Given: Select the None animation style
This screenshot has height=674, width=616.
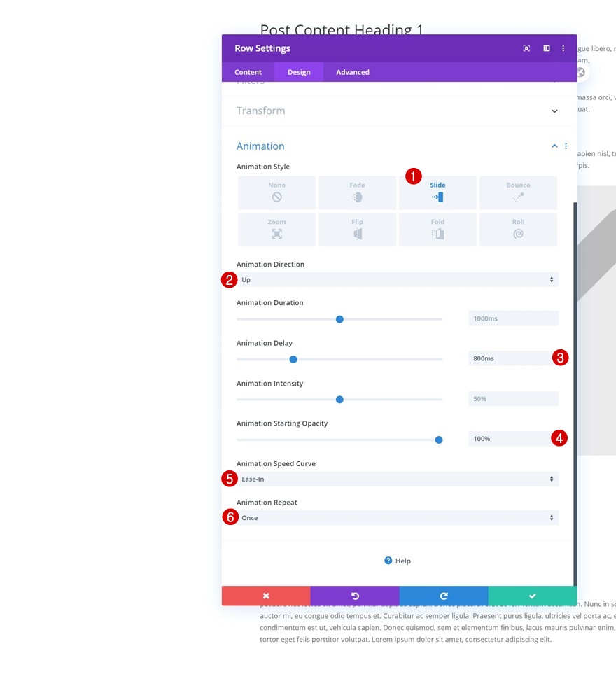Looking at the screenshot, I should tap(276, 192).
